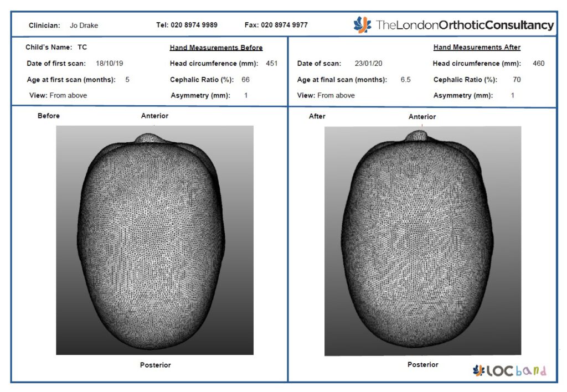
Task: Click Age at final scan (months) label
Action: 342,80
